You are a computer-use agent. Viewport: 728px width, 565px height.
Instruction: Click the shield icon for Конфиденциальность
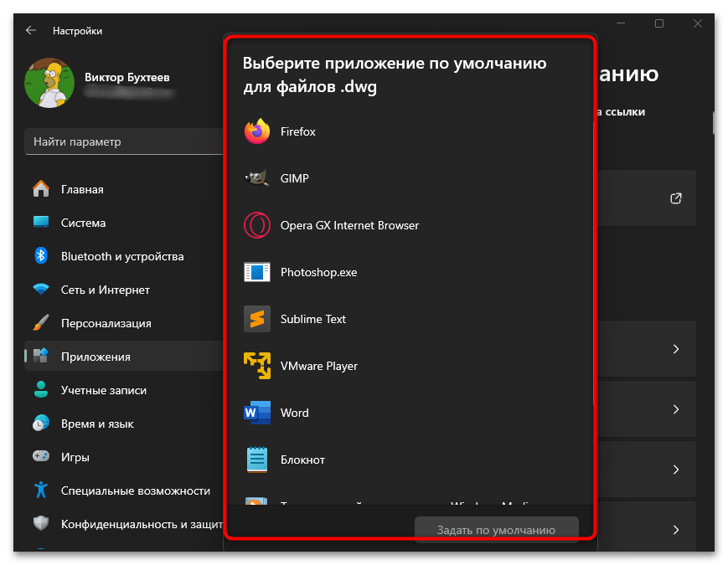(x=41, y=523)
